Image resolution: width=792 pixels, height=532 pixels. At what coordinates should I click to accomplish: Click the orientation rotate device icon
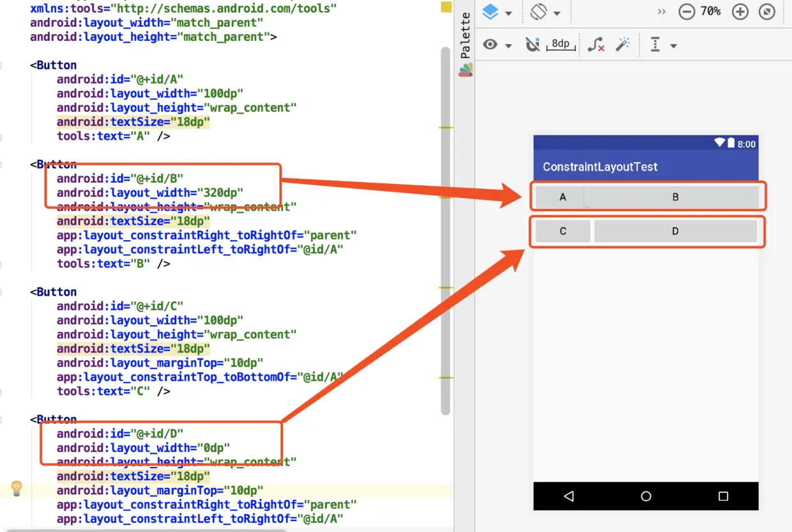click(x=538, y=12)
